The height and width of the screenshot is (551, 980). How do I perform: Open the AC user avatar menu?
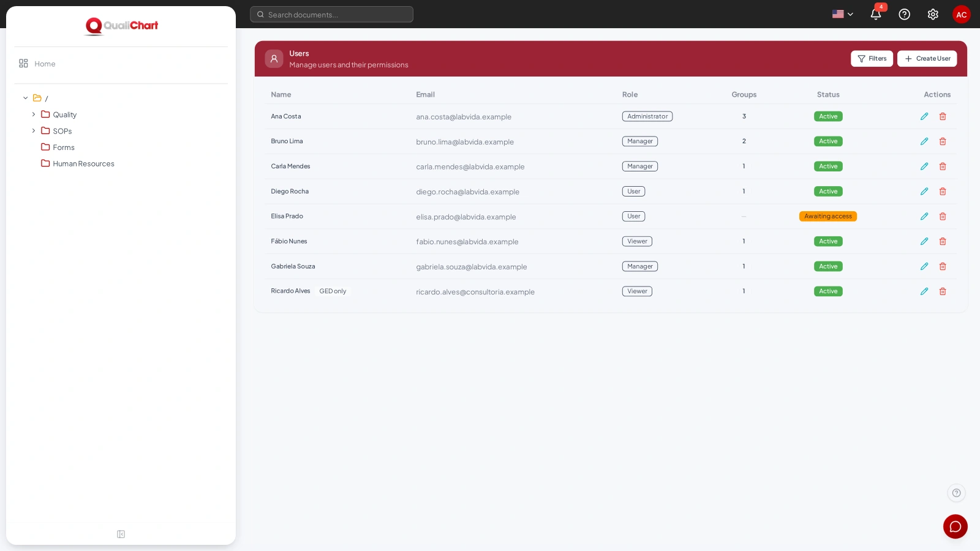[x=962, y=14]
